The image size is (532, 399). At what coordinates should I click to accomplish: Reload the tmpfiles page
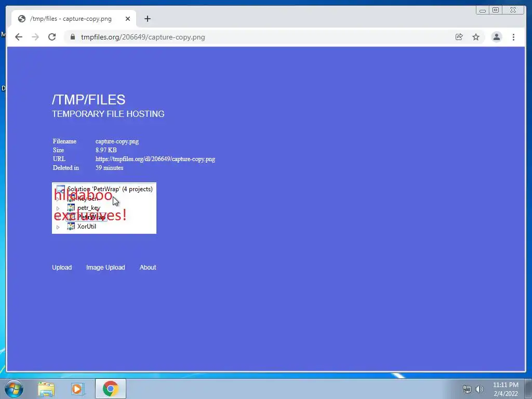[x=52, y=37]
